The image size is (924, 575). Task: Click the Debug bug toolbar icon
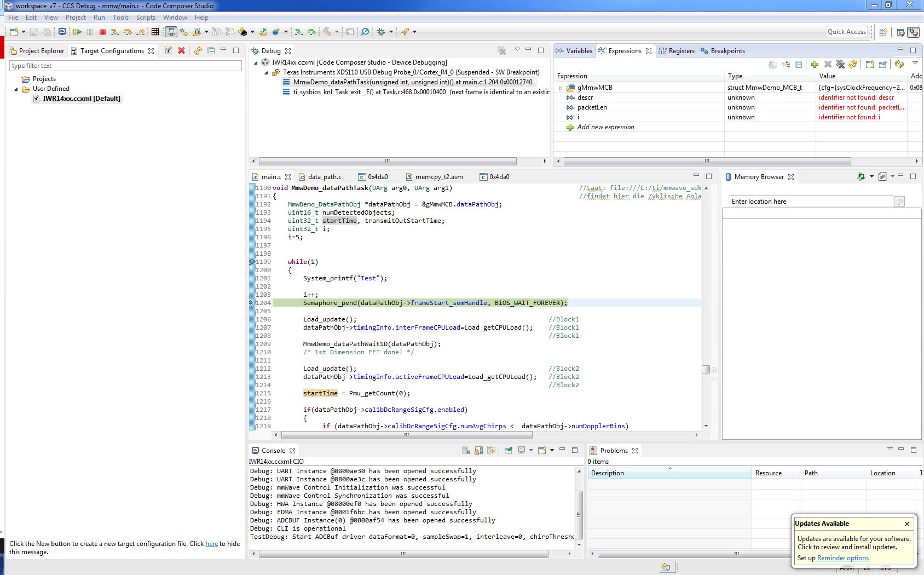[x=382, y=32]
